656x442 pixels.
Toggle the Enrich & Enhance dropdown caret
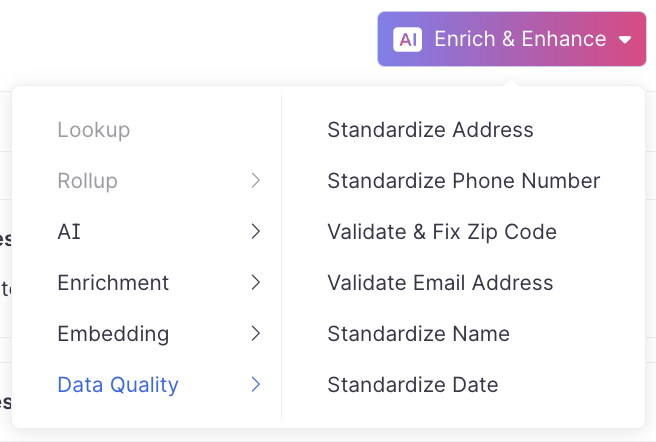625,40
